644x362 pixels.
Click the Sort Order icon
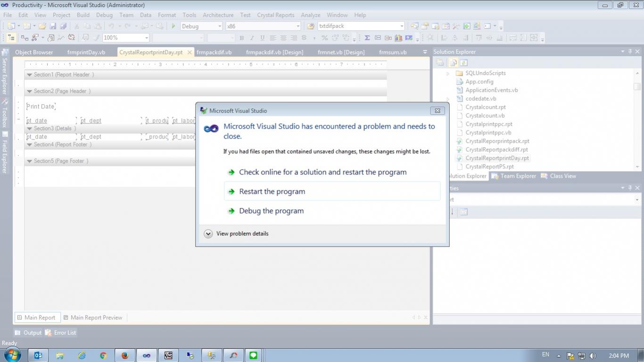pos(71,38)
